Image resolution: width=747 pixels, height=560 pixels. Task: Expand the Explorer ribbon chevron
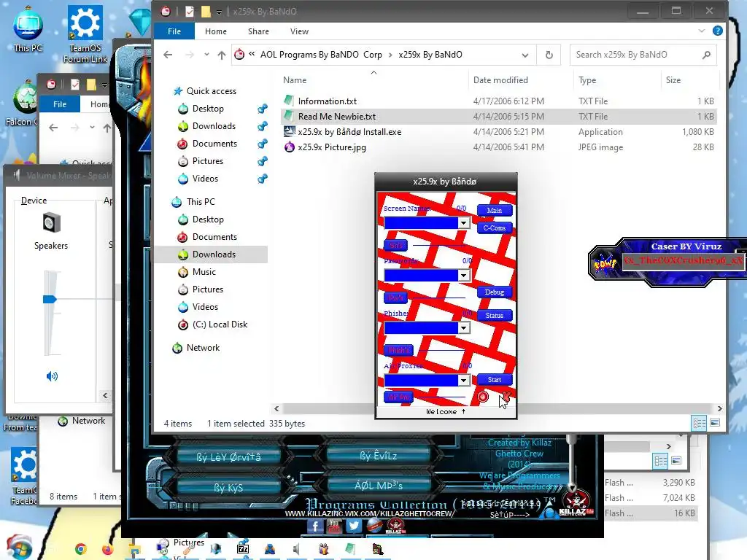click(702, 31)
